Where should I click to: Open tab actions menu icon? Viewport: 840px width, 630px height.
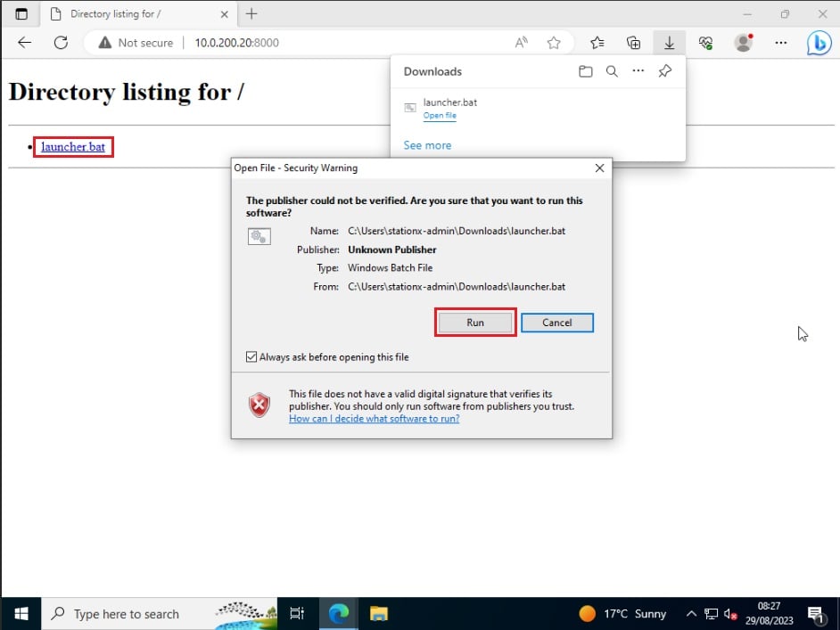tap(21, 14)
